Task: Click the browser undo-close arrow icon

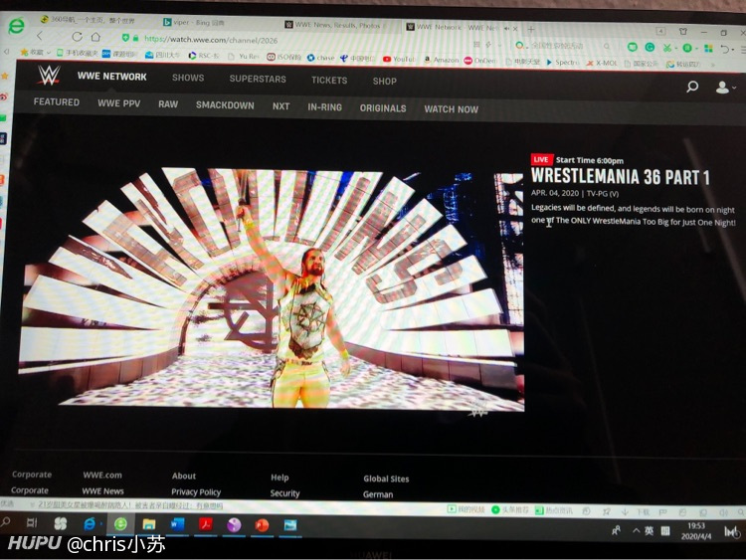Action: (724, 49)
